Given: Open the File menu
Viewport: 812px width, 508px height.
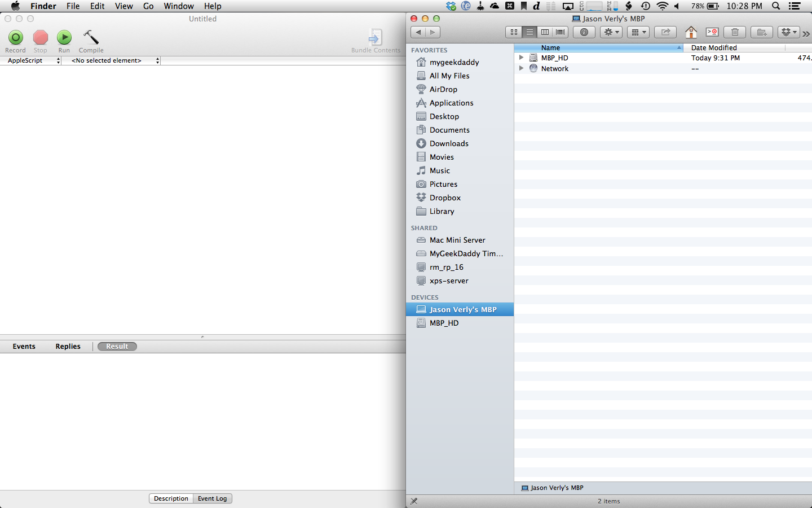Looking at the screenshot, I should pyautogui.click(x=73, y=6).
